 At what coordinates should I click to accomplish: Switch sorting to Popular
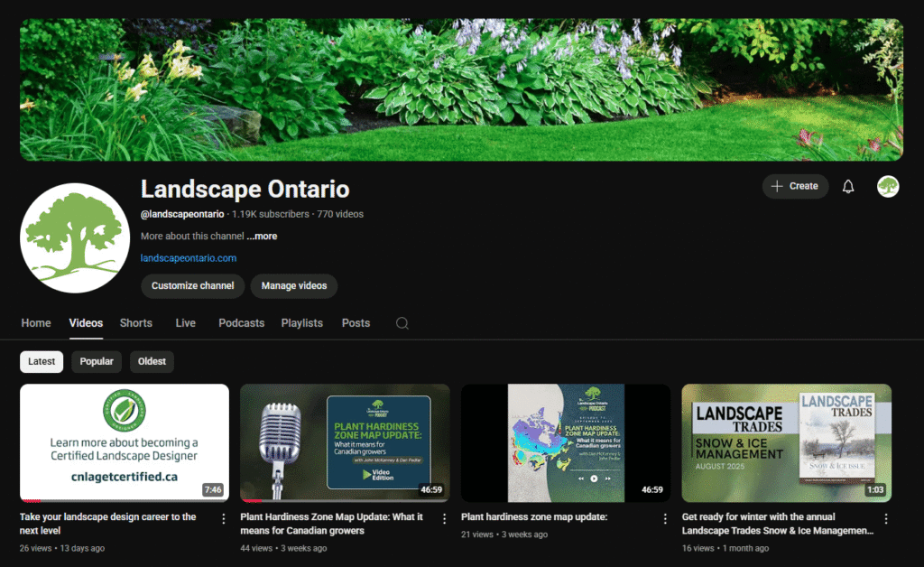[x=96, y=361]
